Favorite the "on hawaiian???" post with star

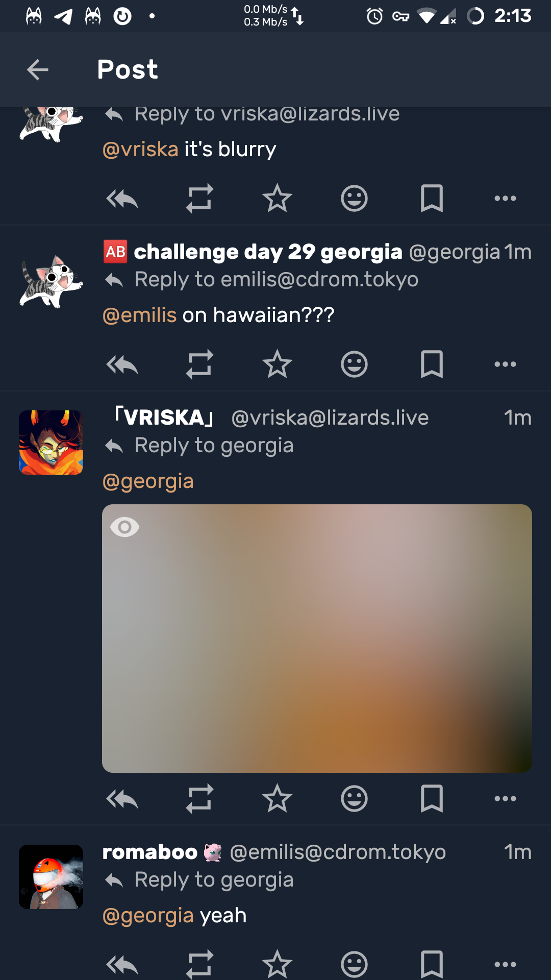277,364
